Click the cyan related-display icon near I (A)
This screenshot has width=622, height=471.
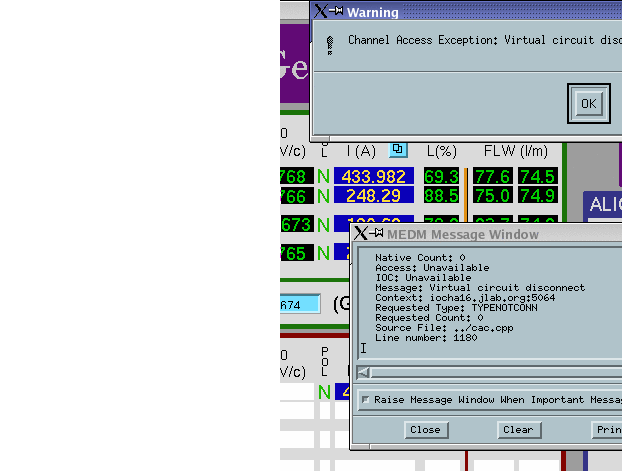pos(398,150)
